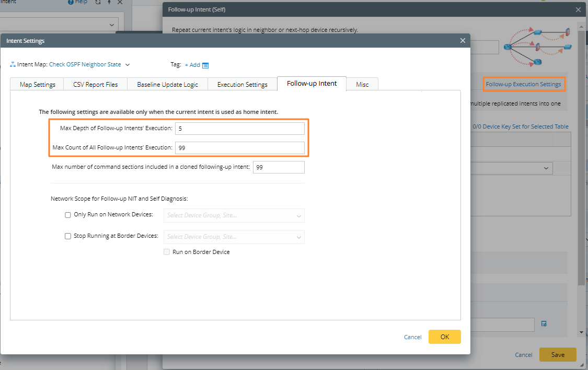Viewport: 588px width, 370px height.
Task: Click the Intent Map icon
Action: [x=13, y=65]
